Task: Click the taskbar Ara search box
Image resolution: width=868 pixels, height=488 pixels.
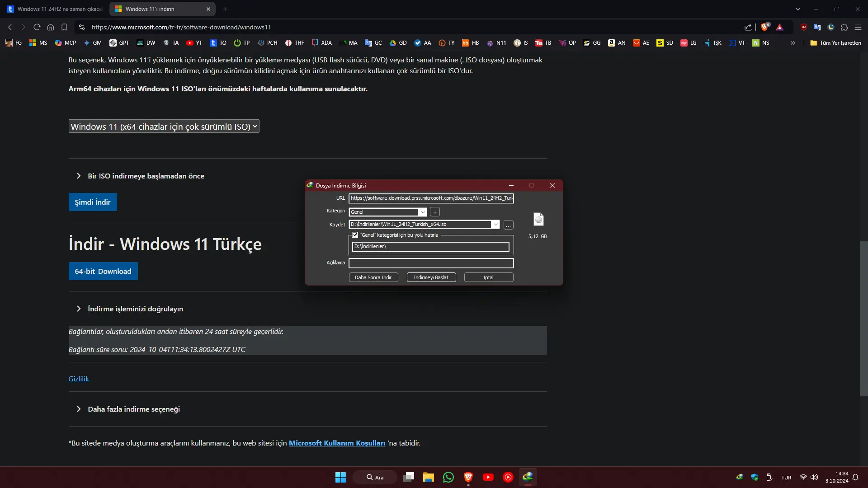Action: pos(375,477)
